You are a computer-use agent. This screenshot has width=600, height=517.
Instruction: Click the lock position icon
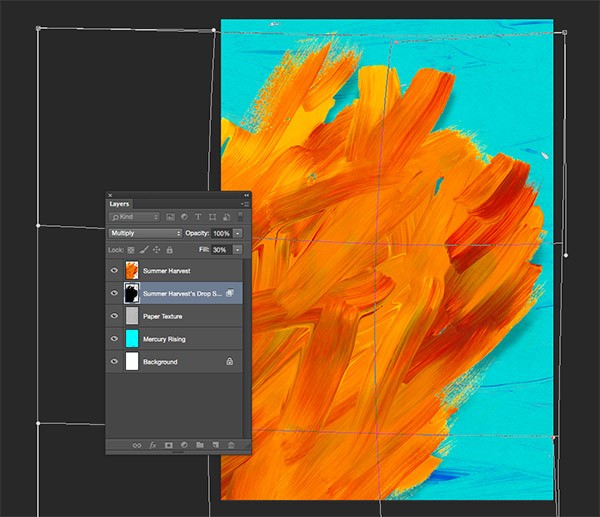[156, 249]
